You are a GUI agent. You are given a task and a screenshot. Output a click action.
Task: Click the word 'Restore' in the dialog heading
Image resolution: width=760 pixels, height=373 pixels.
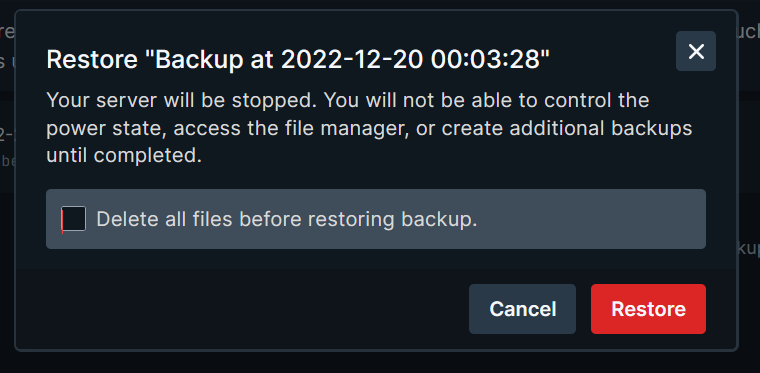coord(92,61)
